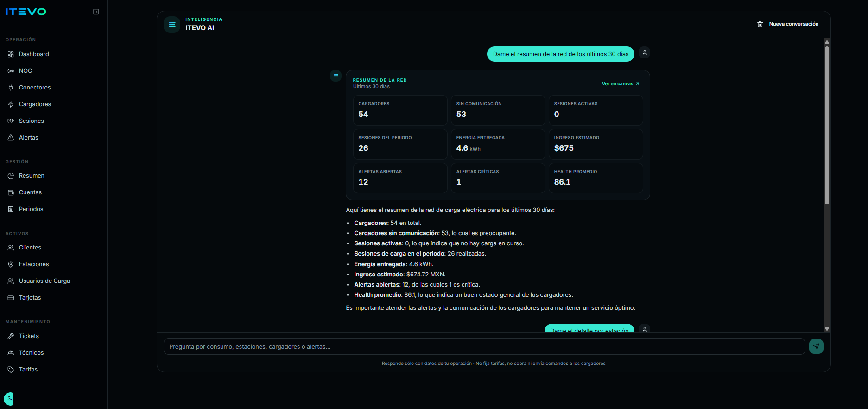Click the user profile avatar in sidebar bottom
The image size is (868, 409).
[8, 399]
